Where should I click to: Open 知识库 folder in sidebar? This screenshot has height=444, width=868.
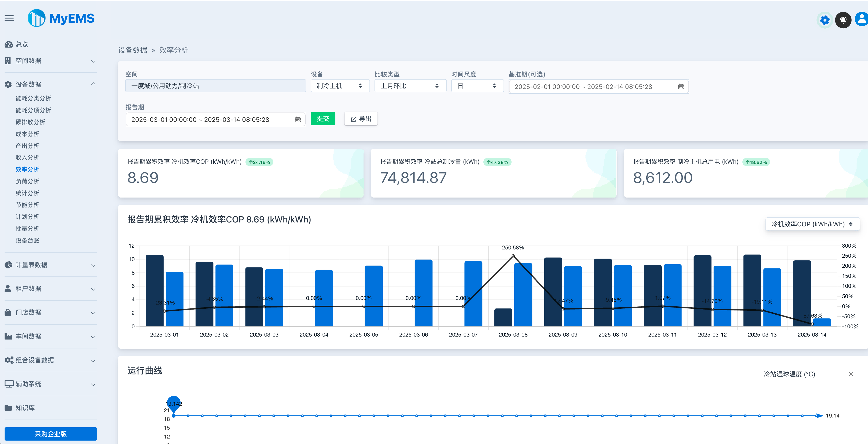click(x=25, y=408)
